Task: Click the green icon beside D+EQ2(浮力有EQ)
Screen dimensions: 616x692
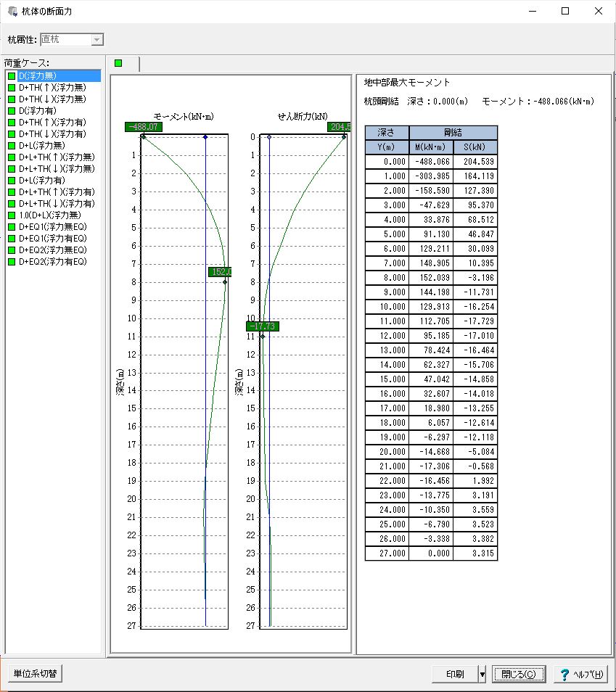Action: click(x=12, y=261)
